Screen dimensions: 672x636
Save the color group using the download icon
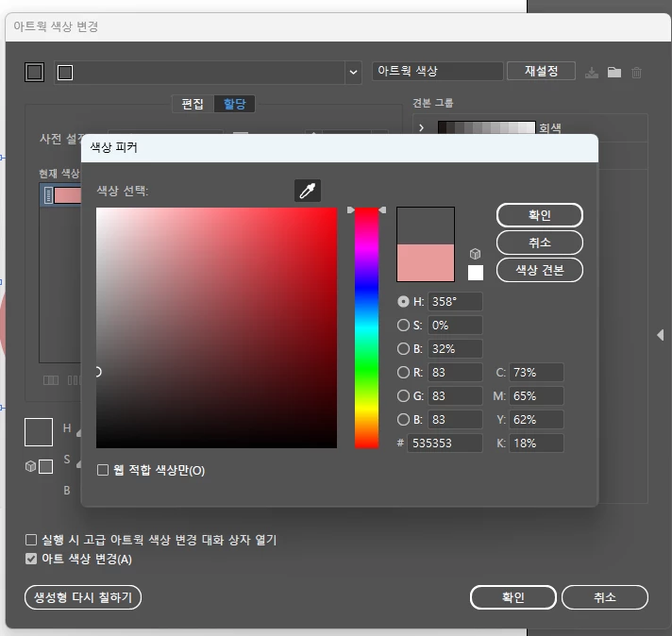pyautogui.click(x=592, y=73)
